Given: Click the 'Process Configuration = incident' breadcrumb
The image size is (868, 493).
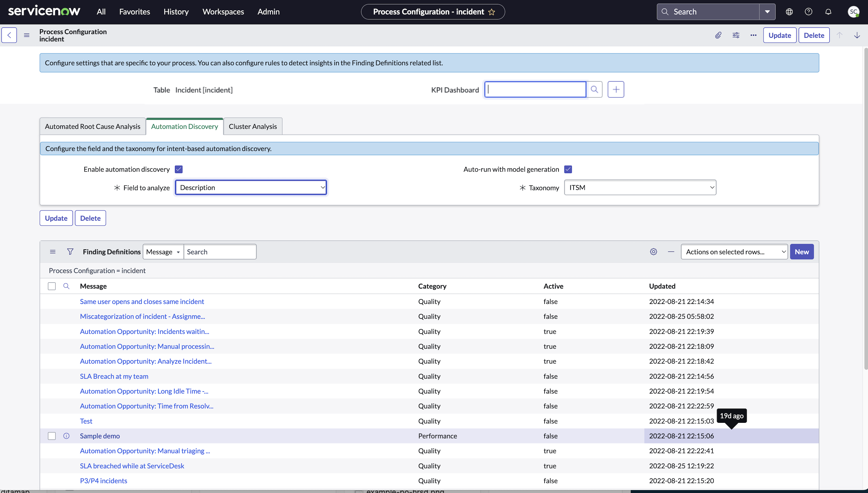Looking at the screenshot, I should point(97,271).
